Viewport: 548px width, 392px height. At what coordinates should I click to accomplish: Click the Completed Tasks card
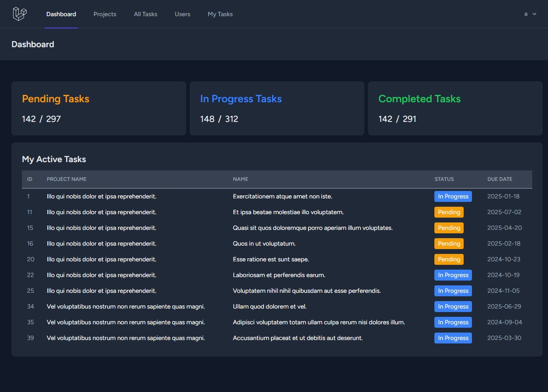(455, 108)
